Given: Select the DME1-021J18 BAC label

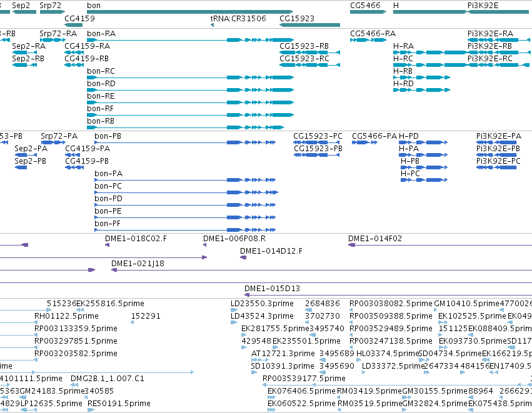Looking at the screenshot, I should pos(138,264).
